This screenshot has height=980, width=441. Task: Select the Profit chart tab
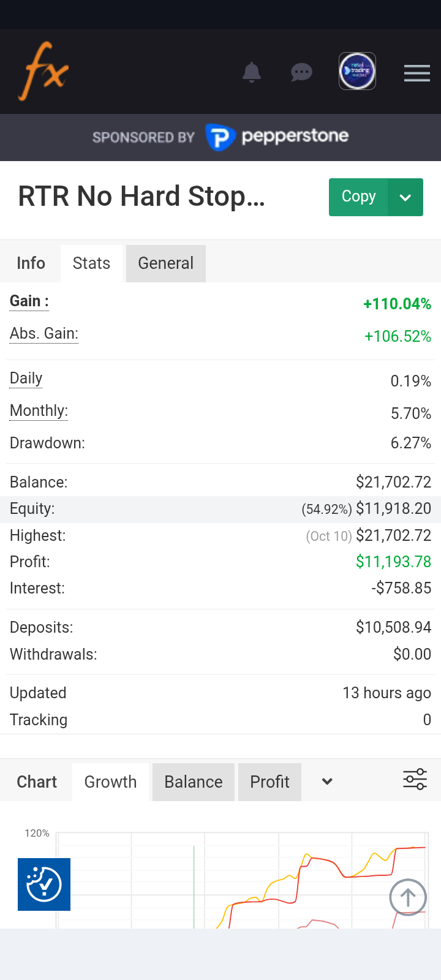pos(269,782)
